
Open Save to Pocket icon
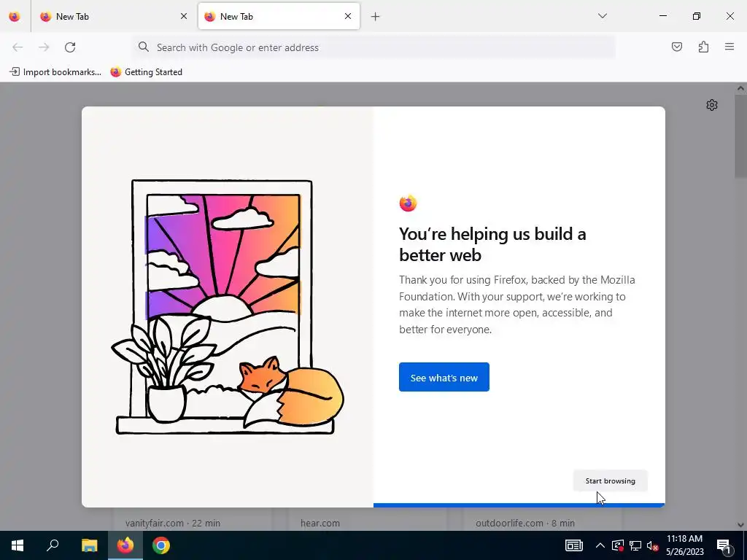[677, 47]
